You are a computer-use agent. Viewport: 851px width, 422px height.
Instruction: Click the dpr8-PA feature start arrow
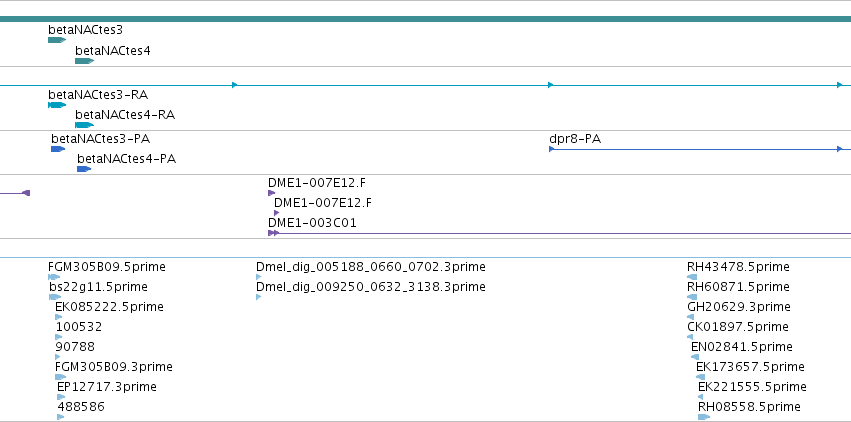pyautogui.click(x=551, y=149)
